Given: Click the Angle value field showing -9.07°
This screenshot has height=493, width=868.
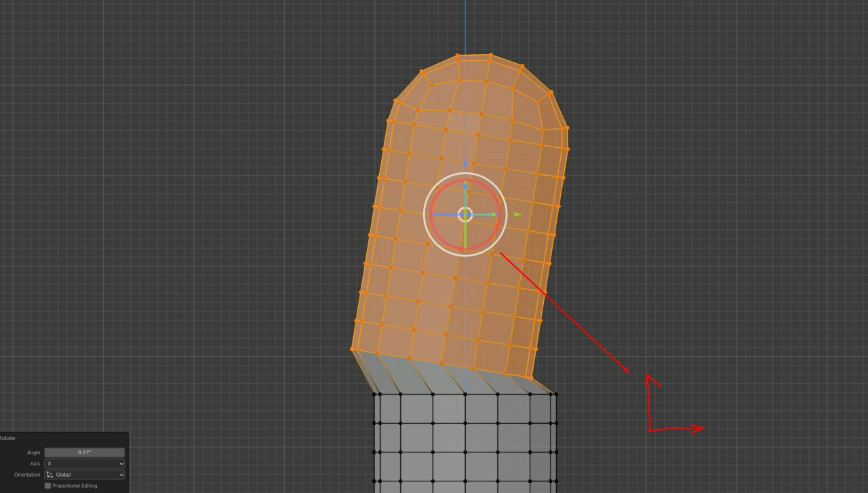Looking at the screenshot, I should 85,452.
